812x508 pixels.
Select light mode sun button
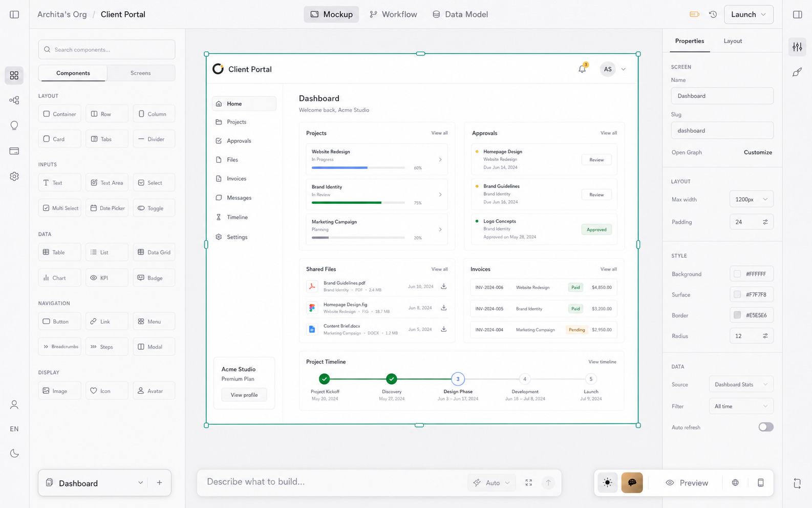pos(607,483)
